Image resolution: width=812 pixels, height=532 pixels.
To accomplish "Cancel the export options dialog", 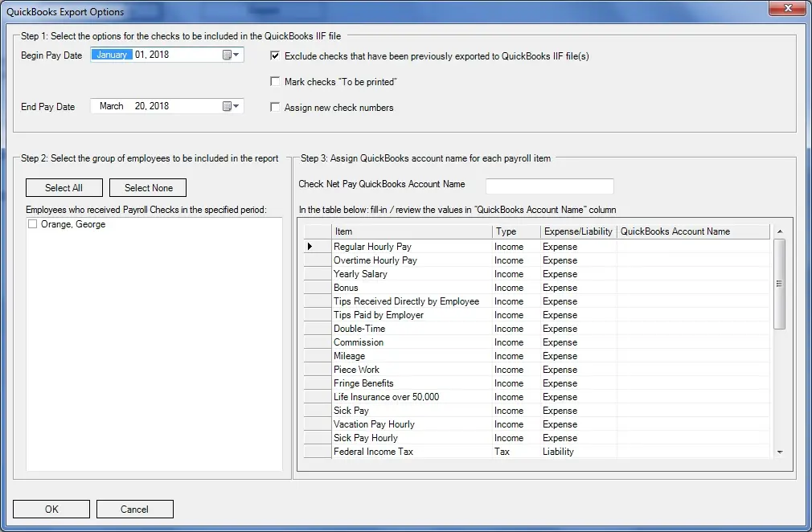I will tap(134, 509).
